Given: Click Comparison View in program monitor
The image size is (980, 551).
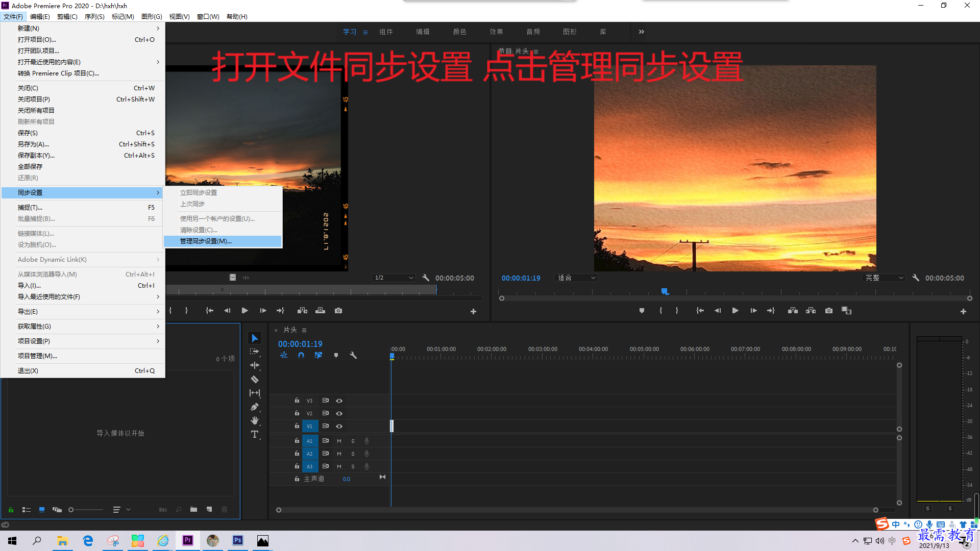Looking at the screenshot, I should (x=847, y=311).
